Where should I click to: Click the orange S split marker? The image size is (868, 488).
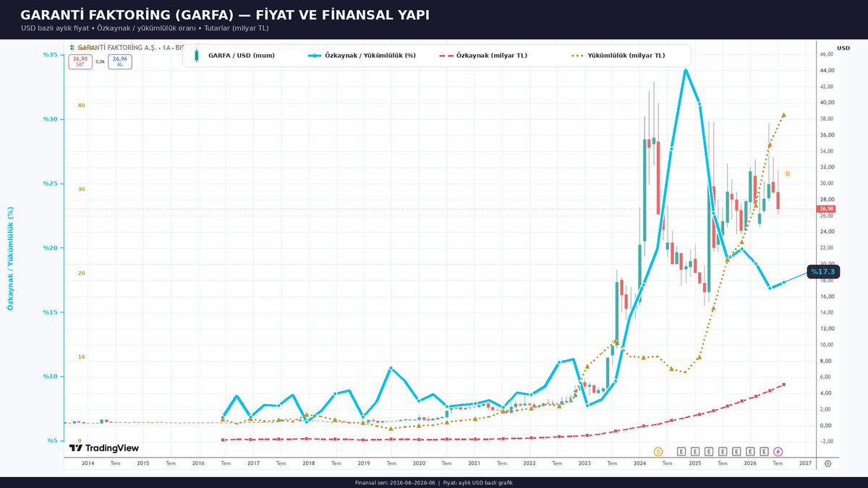click(658, 451)
